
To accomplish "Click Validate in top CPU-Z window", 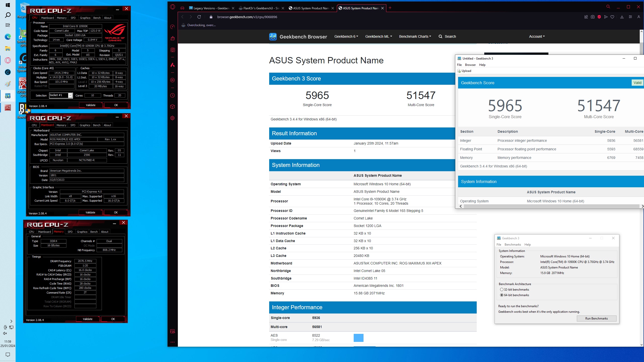I will click(x=91, y=105).
